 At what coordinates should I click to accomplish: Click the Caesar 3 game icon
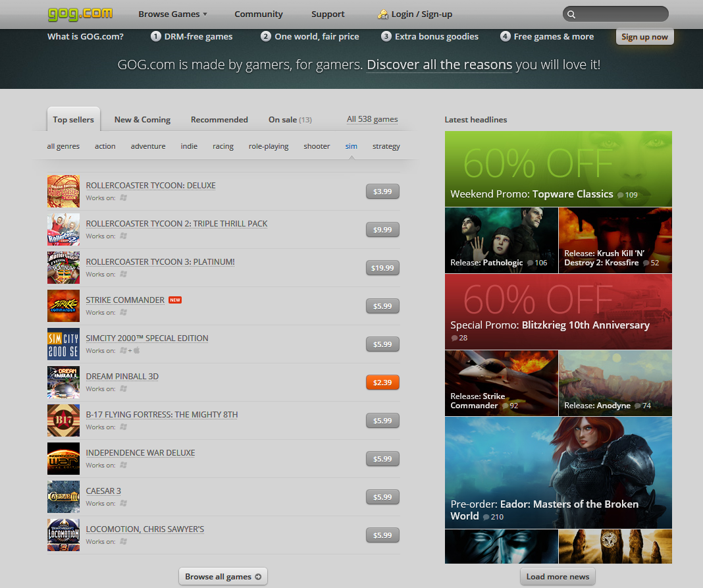(x=63, y=496)
